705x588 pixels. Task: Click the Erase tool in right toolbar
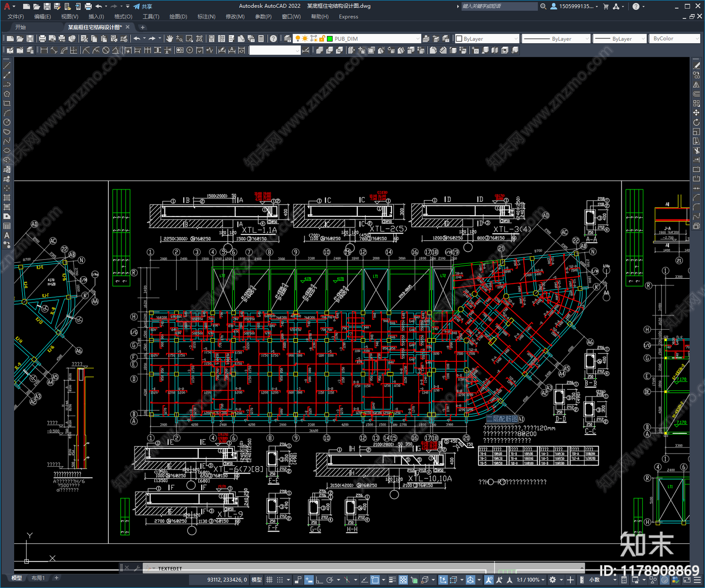point(696,66)
